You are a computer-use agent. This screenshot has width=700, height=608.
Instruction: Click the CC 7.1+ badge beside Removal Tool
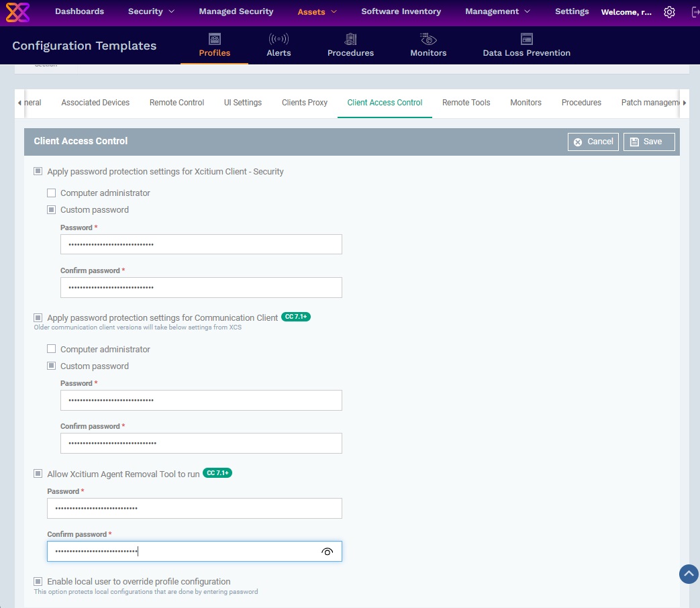point(217,472)
